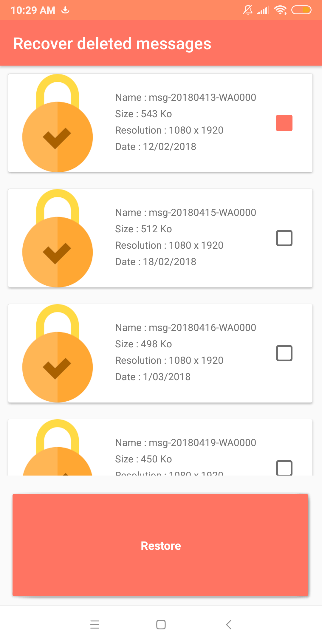This screenshot has height=644, width=322.
Task: Tick the checkbox for msg-20180416-WA0000
Action: [284, 353]
